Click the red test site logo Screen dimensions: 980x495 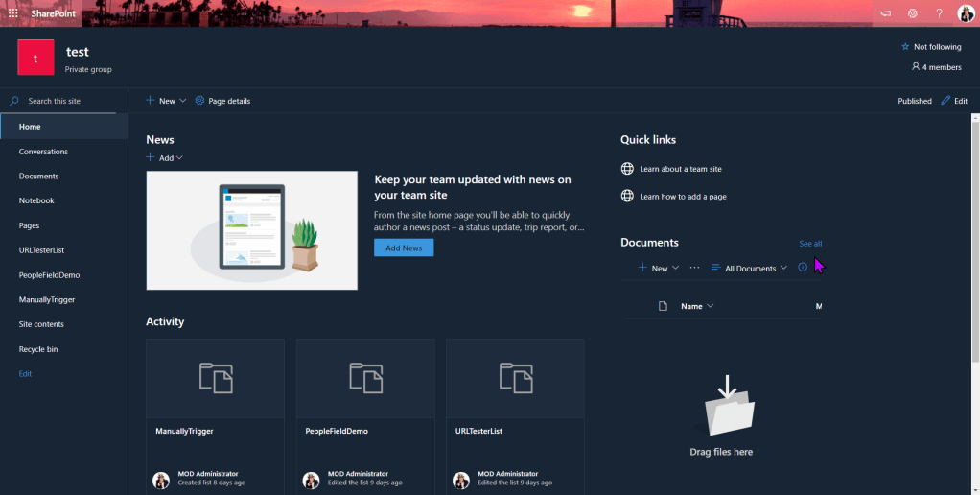36,58
